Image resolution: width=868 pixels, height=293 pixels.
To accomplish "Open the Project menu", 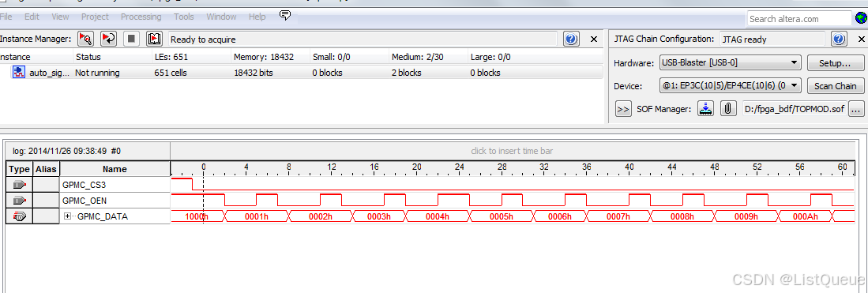I will 96,17.
